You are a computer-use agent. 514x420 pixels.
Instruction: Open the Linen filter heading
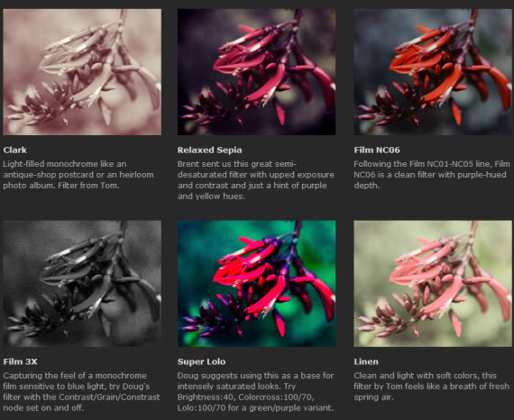point(366,361)
